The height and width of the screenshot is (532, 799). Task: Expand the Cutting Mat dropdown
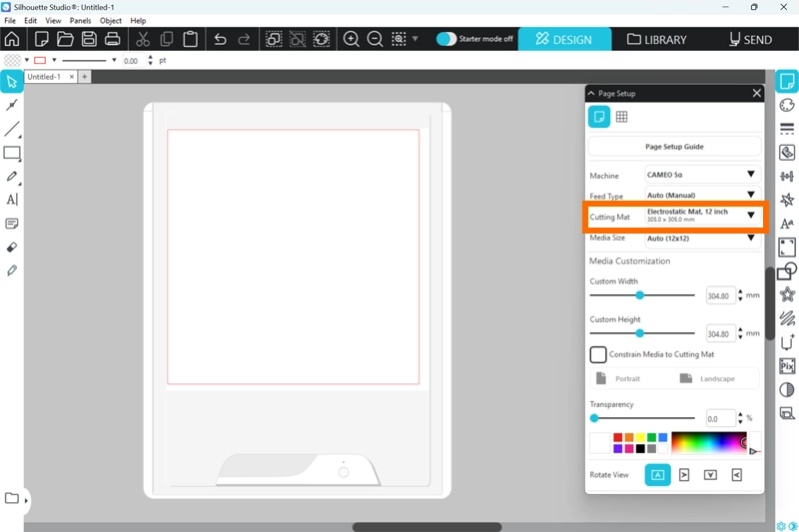pyautogui.click(x=701, y=216)
